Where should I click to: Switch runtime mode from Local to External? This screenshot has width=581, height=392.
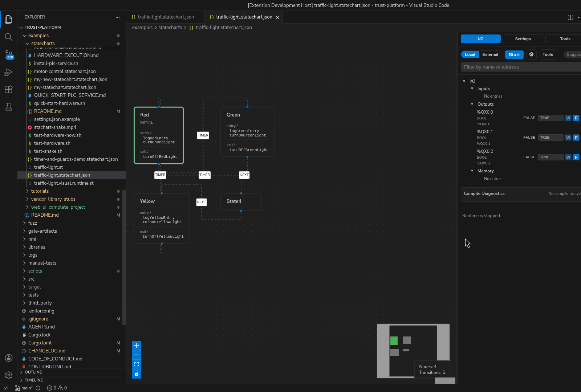pos(490,54)
